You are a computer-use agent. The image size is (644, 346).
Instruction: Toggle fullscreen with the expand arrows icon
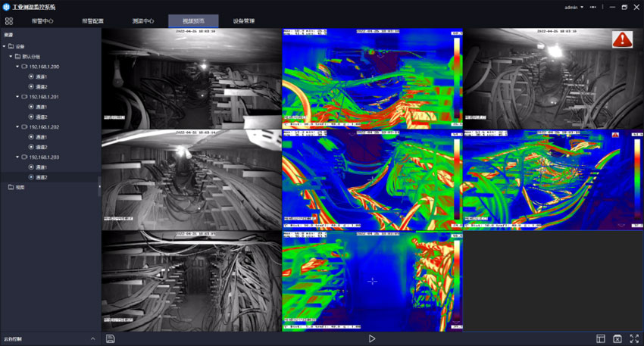click(634, 338)
